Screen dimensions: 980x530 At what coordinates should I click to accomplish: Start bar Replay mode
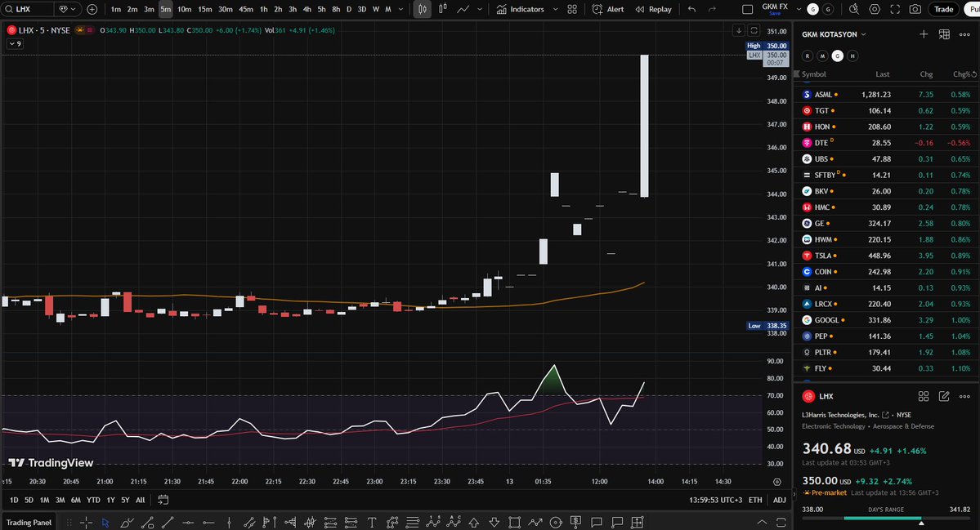pos(653,9)
